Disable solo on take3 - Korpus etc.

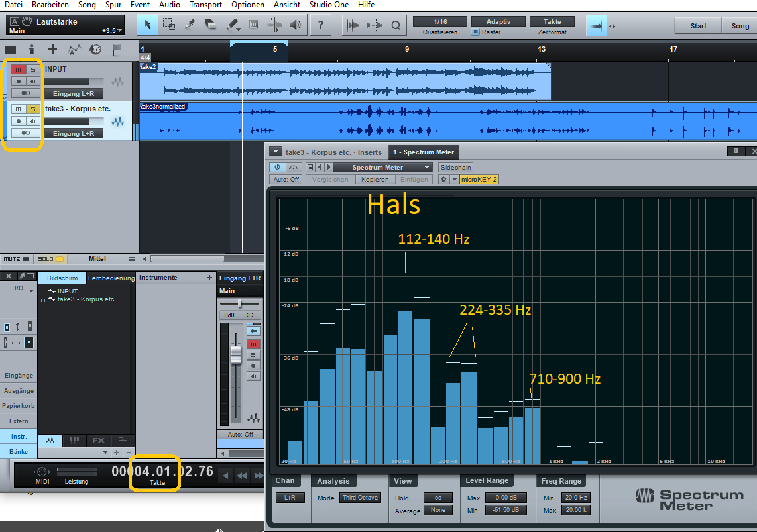pyautogui.click(x=33, y=109)
